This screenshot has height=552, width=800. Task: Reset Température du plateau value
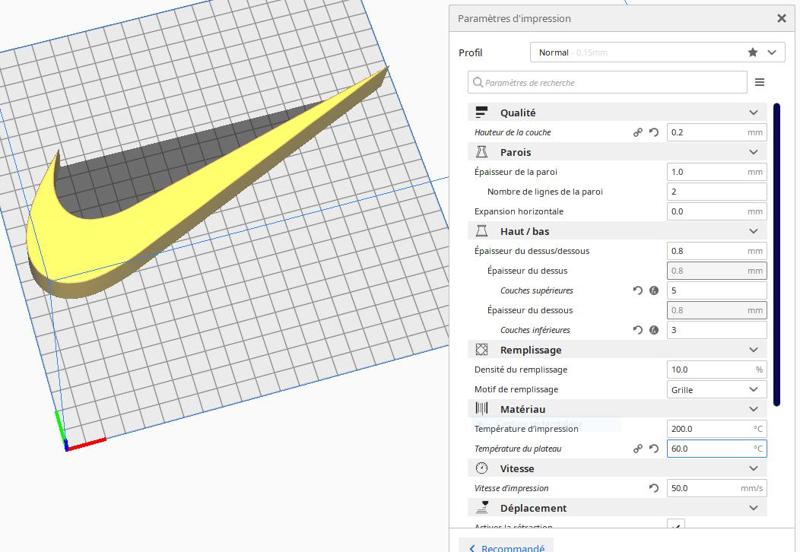654,448
